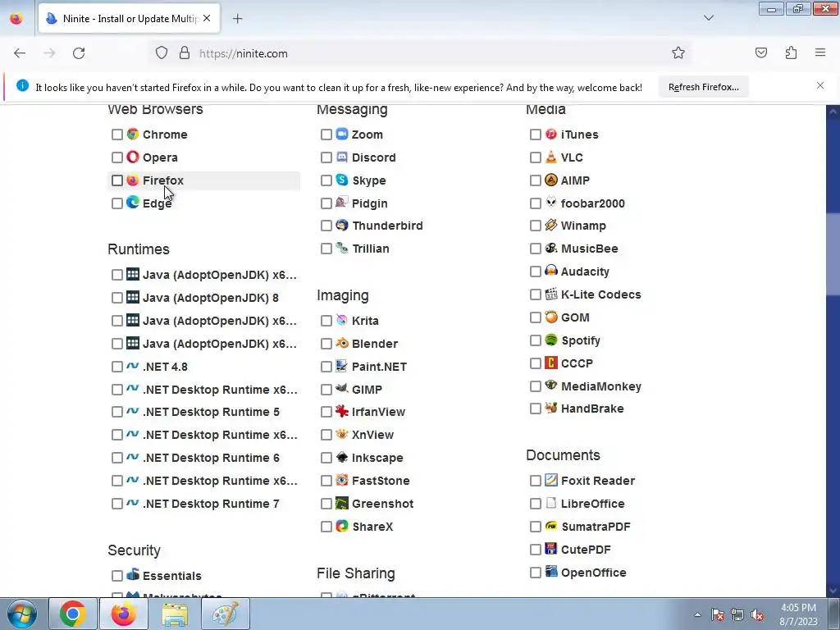This screenshot has width=840, height=630.
Task: Click the Thunderbird icon
Action: pyautogui.click(x=342, y=225)
